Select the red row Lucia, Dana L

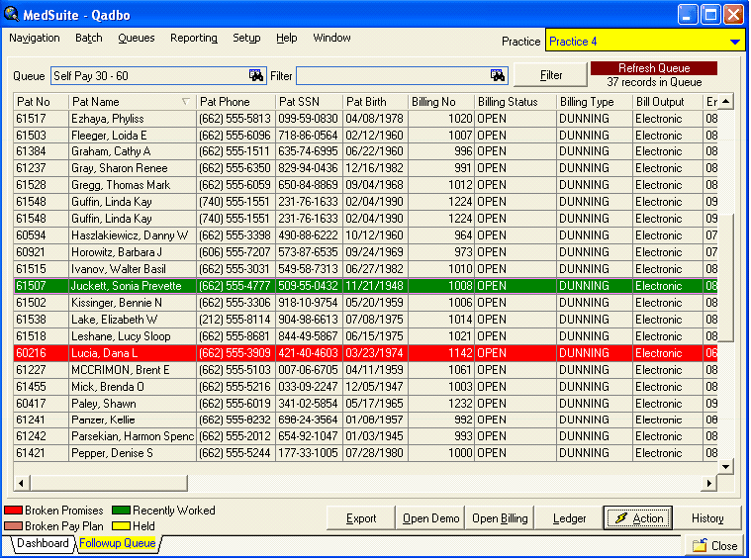coord(365,353)
